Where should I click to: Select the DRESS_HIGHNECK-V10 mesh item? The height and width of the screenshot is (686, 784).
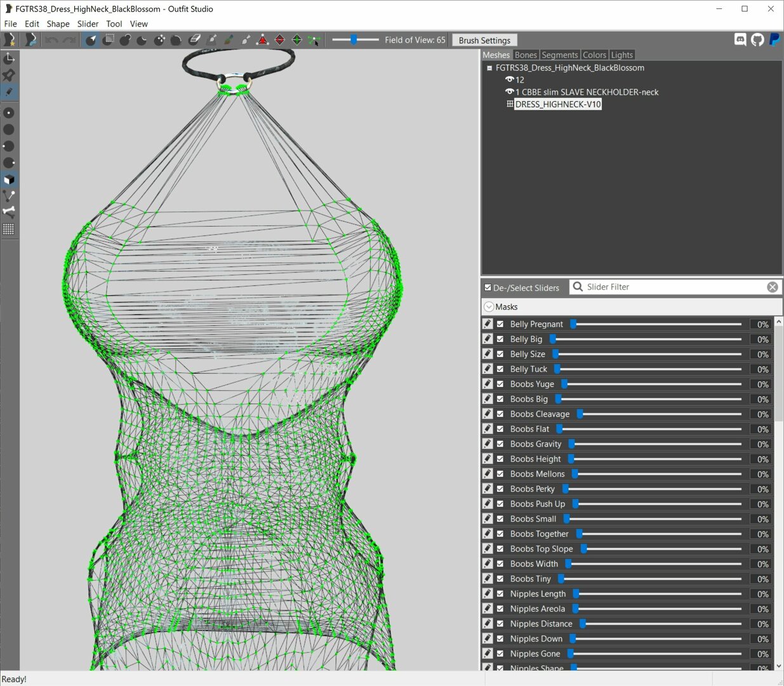(x=557, y=104)
